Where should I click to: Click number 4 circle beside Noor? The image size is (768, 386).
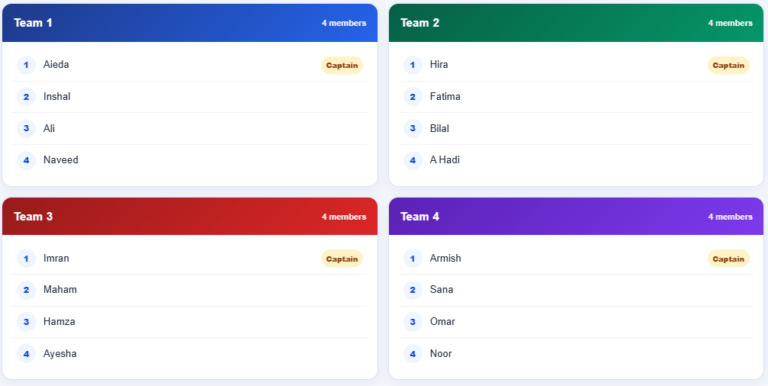[x=413, y=354]
